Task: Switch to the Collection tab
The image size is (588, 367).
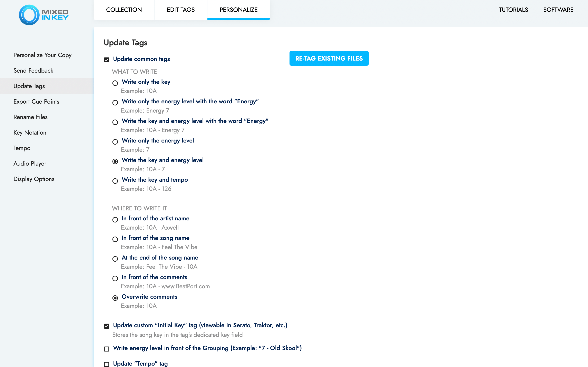Action: pyautogui.click(x=124, y=10)
